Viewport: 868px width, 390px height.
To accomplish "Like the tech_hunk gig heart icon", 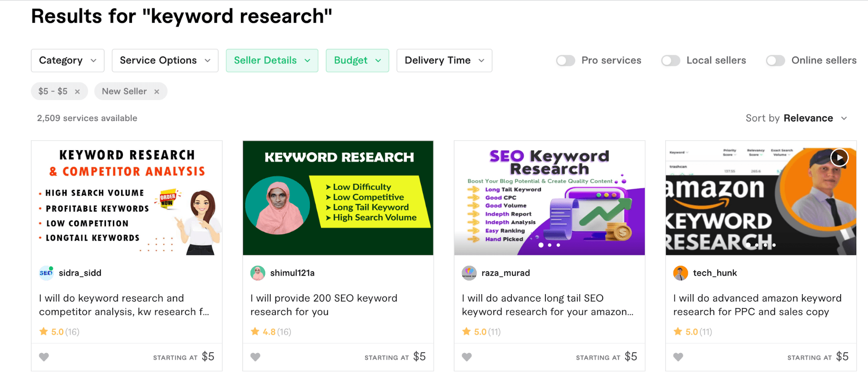I will coord(678,357).
